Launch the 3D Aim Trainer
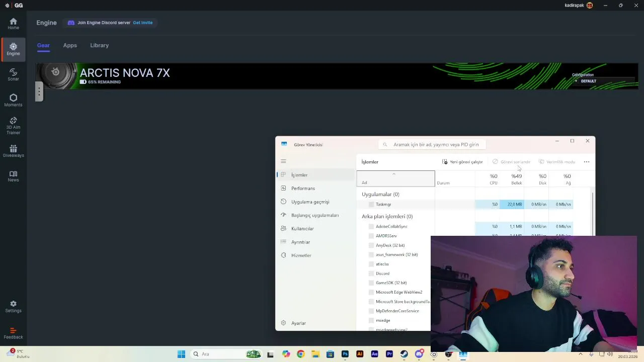The width and height of the screenshot is (644, 362). [x=13, y=126]
